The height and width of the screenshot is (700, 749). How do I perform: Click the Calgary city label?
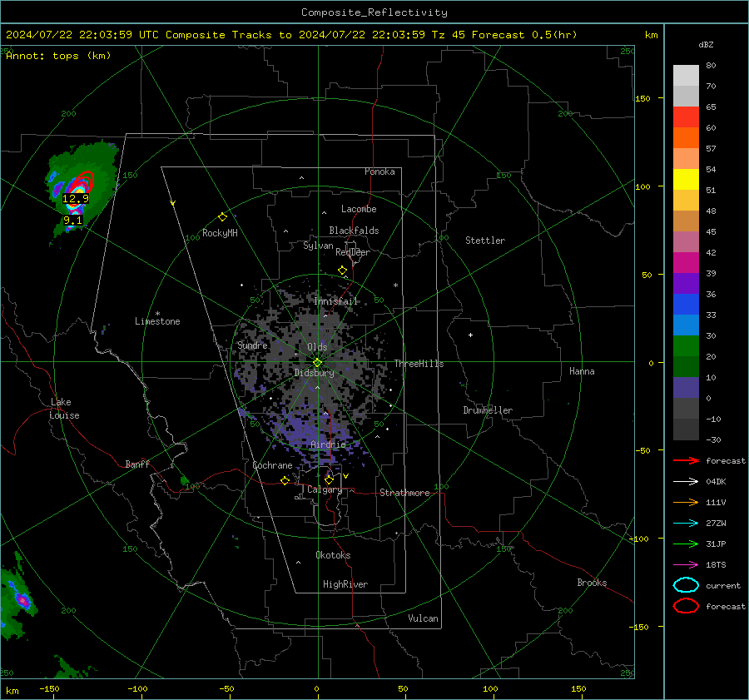point(325,489)
